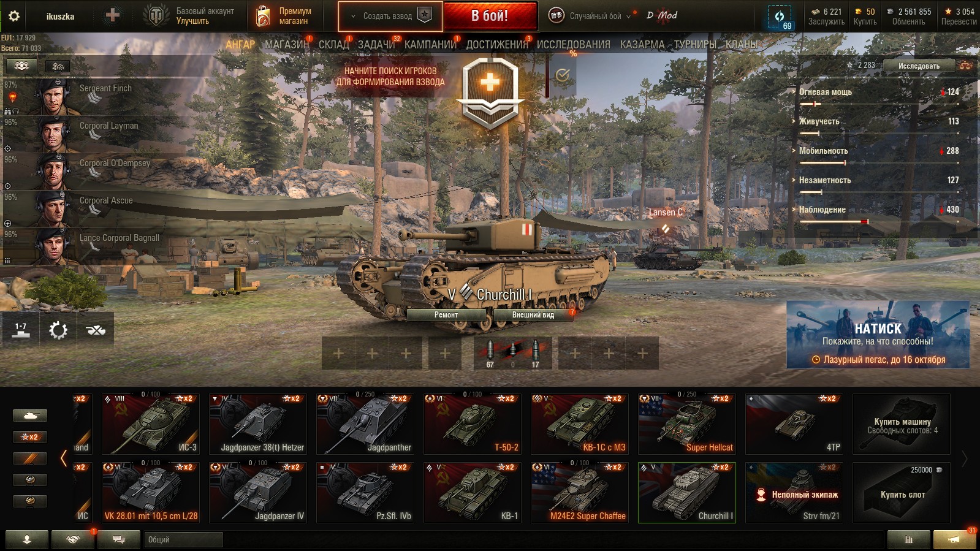Toggle the tank type carousel filter
The height and width of the screenshot is (551, 980).
(29, 416)
